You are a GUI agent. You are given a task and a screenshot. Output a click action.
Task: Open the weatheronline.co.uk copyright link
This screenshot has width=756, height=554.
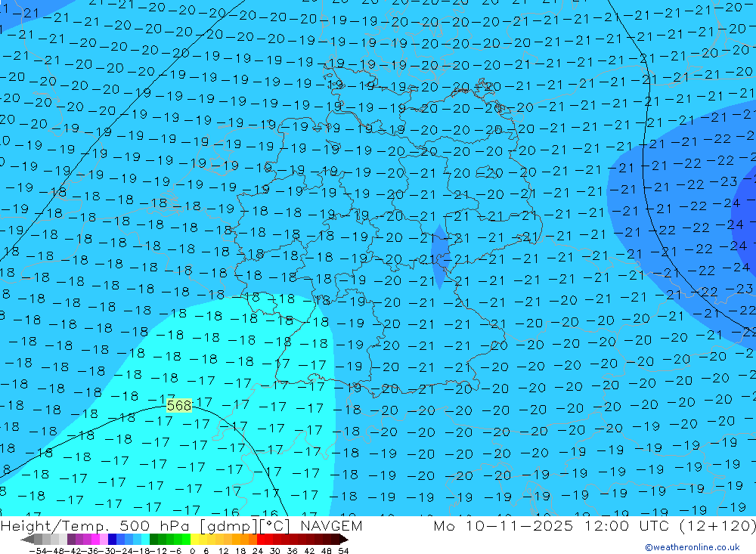tap(692, 547)
